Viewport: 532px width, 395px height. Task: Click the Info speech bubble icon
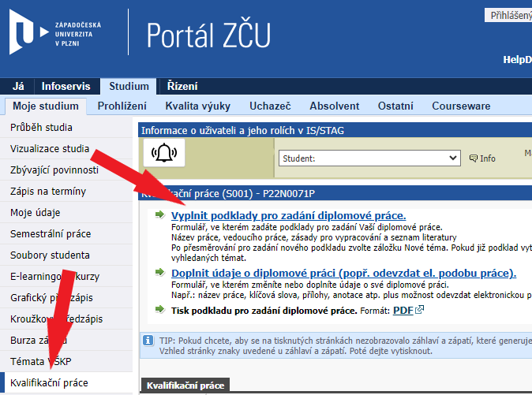pos(474,158)
